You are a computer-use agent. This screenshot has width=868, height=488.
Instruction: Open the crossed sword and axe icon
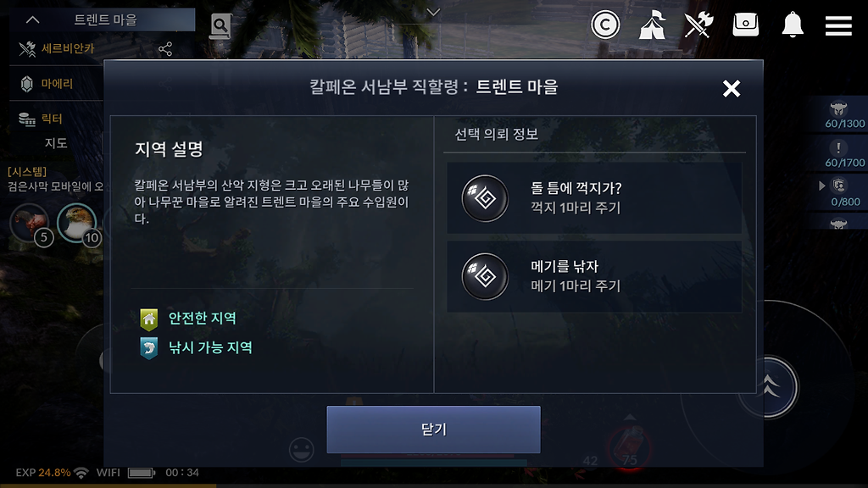point(698,25)
